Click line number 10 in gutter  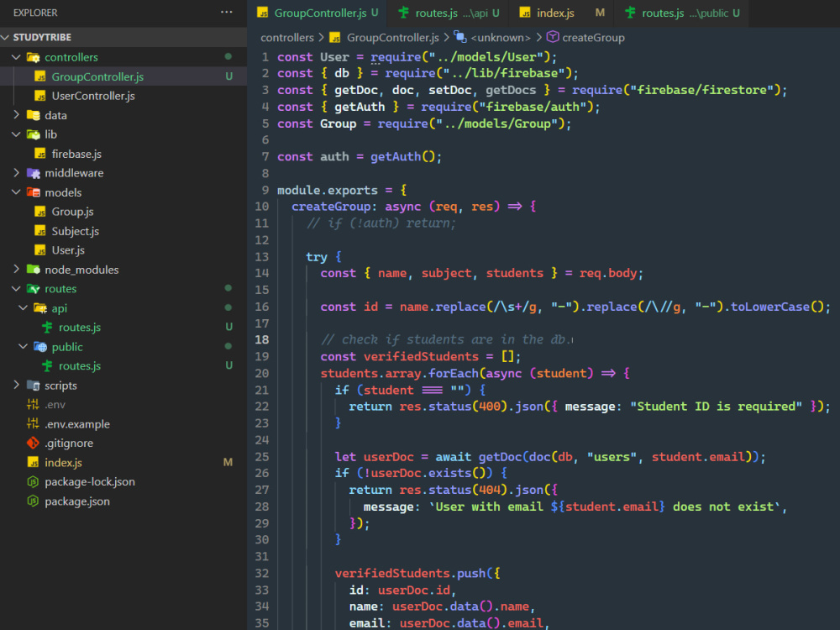tap(262, 206)
